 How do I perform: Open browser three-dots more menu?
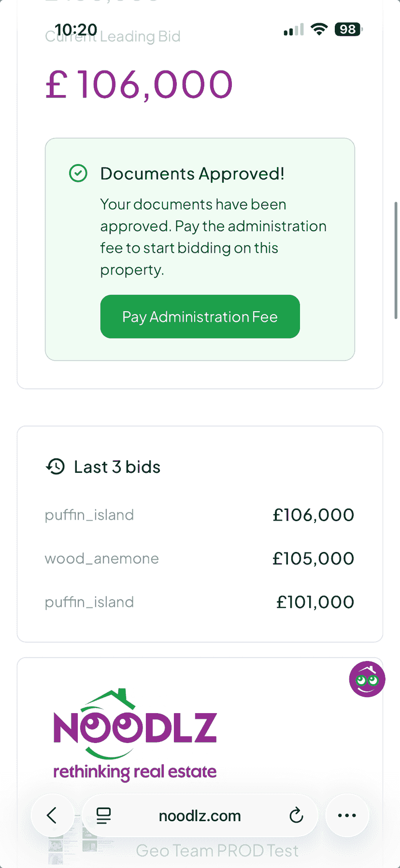347,815
